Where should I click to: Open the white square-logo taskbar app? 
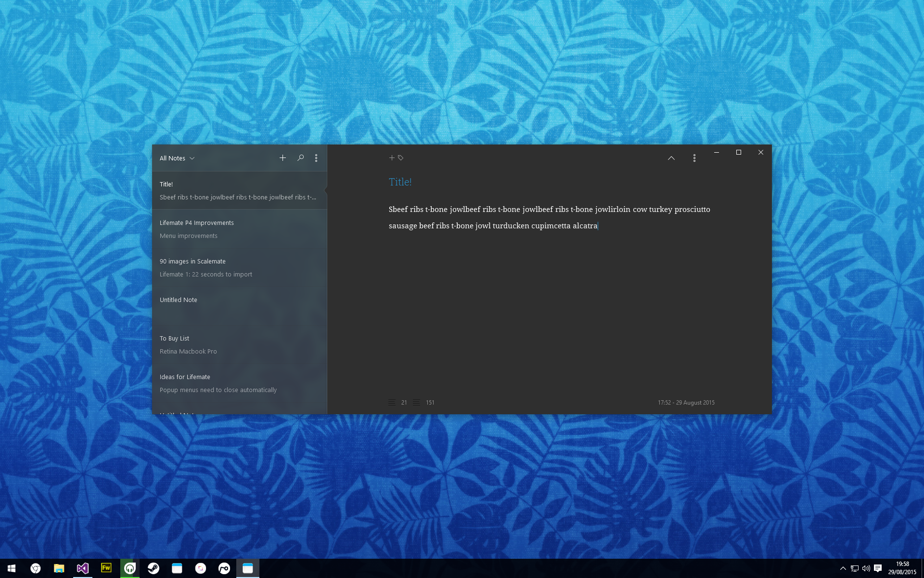(x=201, y=568)
